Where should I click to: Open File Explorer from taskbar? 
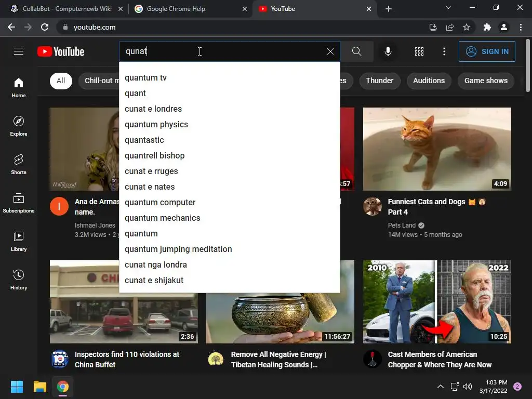[x=39, y=387]
